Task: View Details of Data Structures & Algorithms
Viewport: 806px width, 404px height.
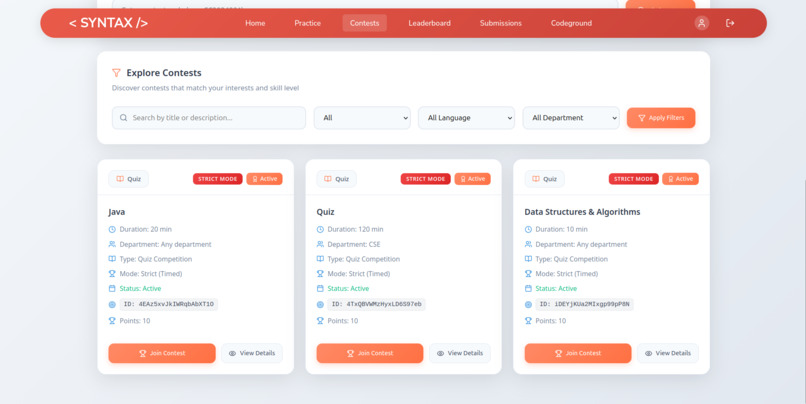Action: 668,353
